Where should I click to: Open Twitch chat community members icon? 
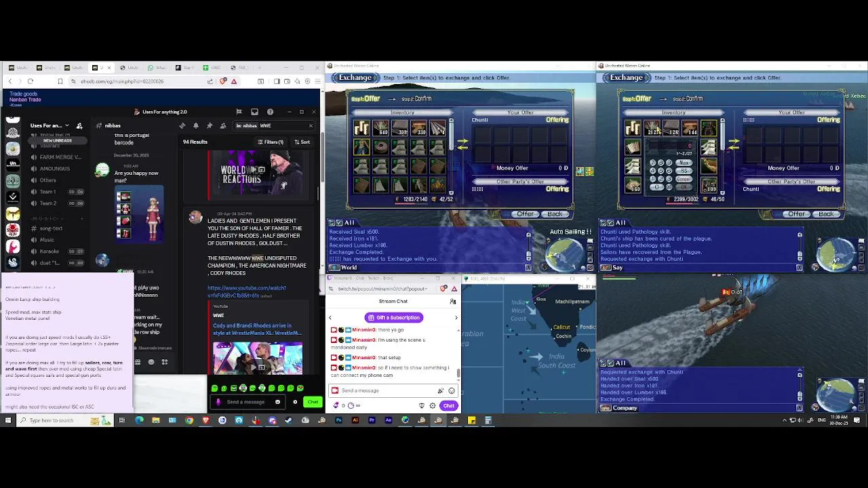tap(452, 302)
